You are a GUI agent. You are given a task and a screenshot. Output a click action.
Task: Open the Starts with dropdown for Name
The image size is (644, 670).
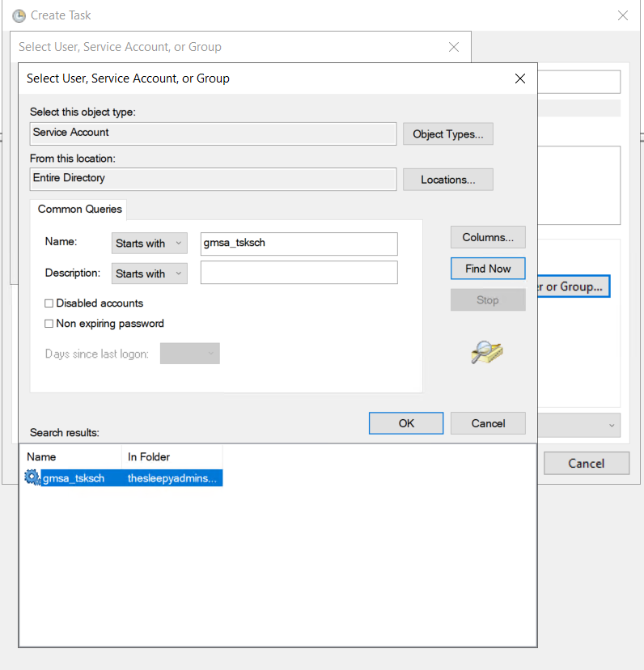149,243
